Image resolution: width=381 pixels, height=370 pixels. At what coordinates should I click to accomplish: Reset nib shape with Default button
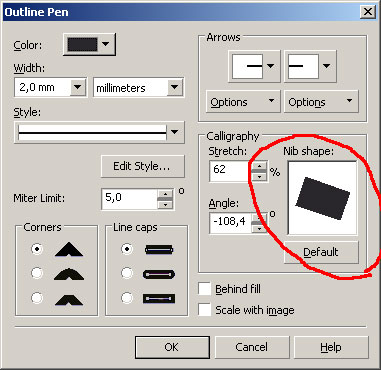point(321,252)
